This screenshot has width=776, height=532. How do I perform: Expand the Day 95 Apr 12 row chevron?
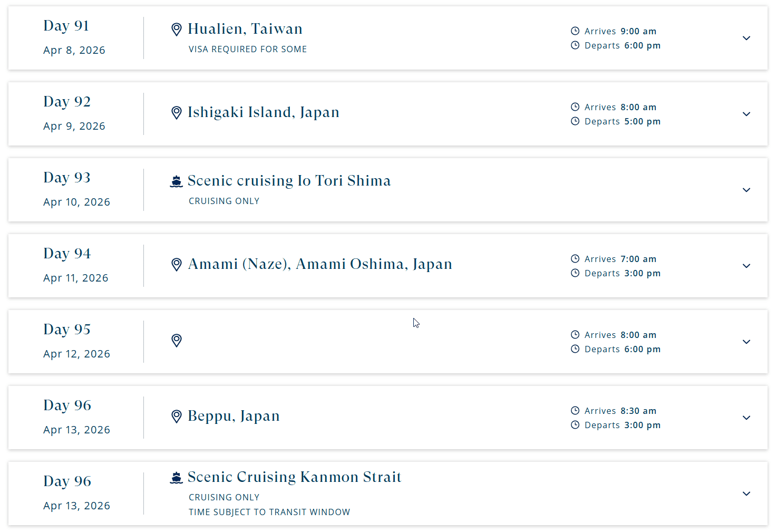[746, 342]
